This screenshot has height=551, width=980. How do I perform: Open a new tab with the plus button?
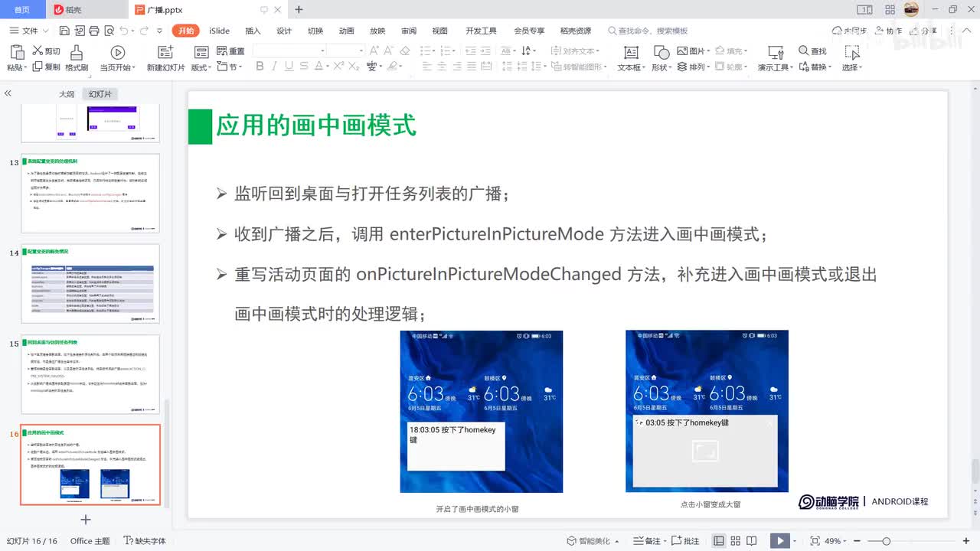click(x=299, y=10)
